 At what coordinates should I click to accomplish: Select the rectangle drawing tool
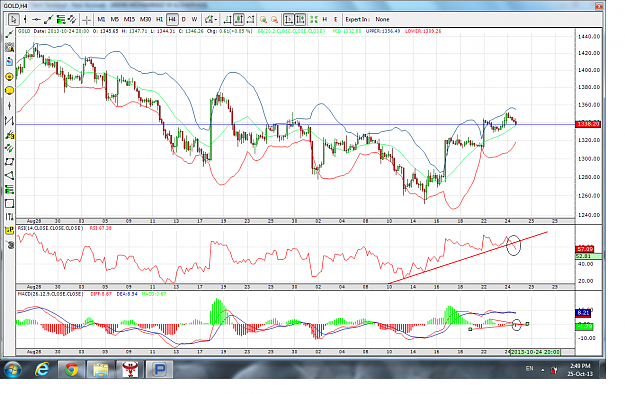point(9,203)
